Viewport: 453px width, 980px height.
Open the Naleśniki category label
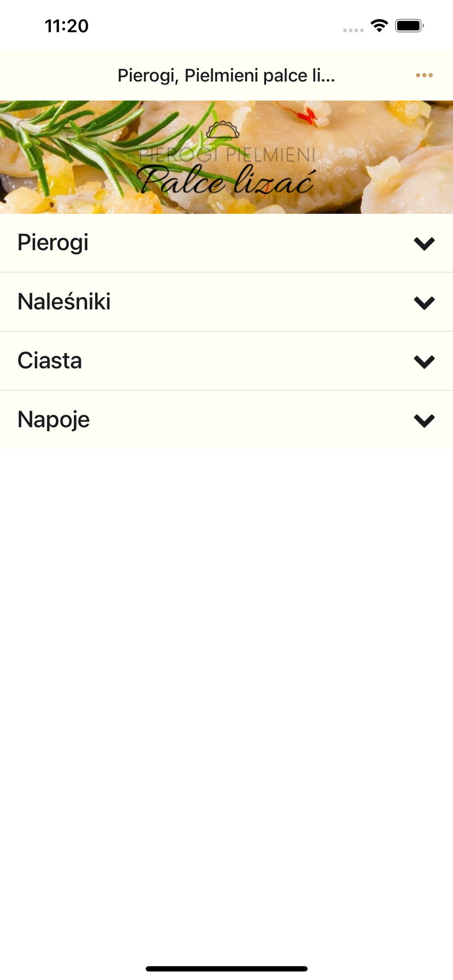[64, 302]
